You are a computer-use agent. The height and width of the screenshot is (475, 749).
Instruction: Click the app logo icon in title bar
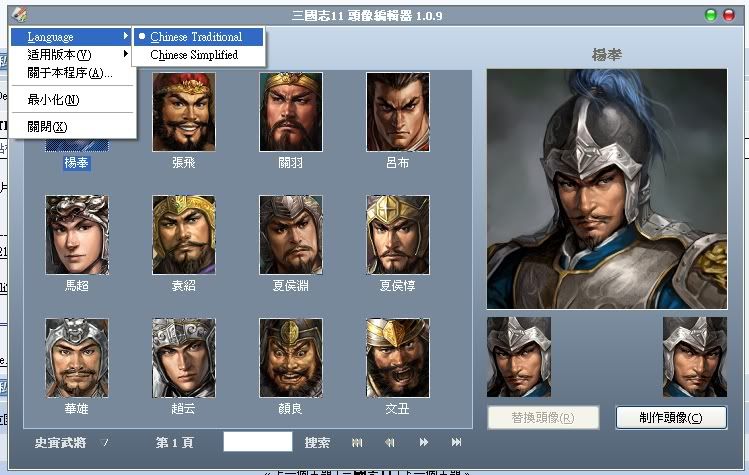pos(20,15)
